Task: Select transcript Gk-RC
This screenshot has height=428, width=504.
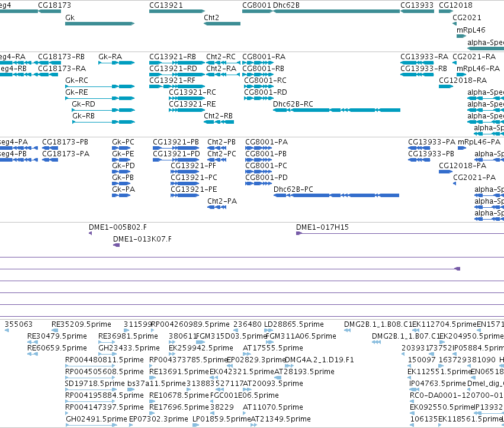Action: [x=76, y=81]
